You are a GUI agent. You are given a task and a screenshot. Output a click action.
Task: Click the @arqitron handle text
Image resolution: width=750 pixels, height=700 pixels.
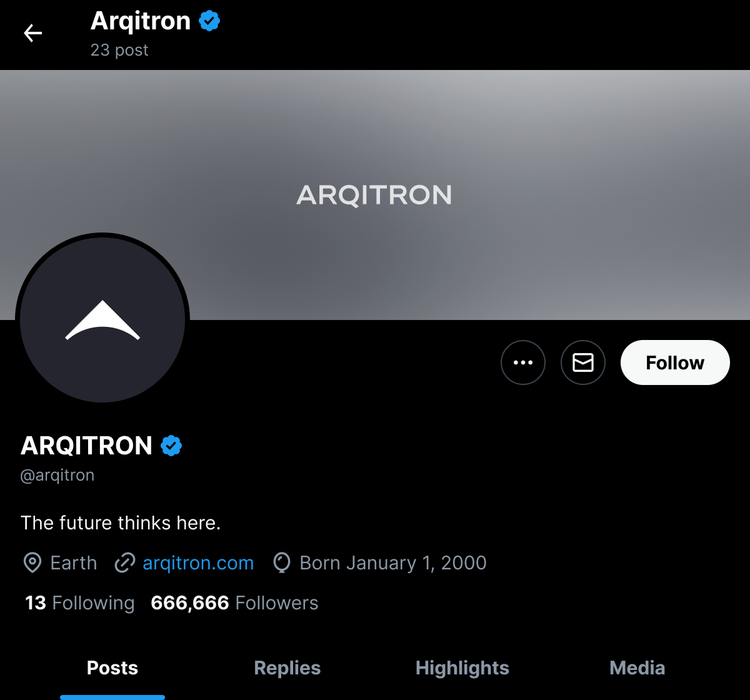coord(57,476)
